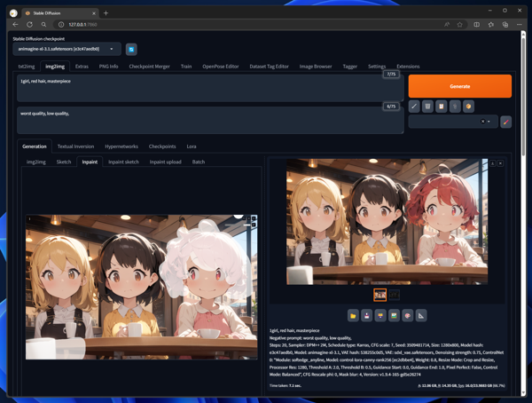The image size is (532, 403).
Task: Click the read generation parameters arrow icon
Action: 414,107
